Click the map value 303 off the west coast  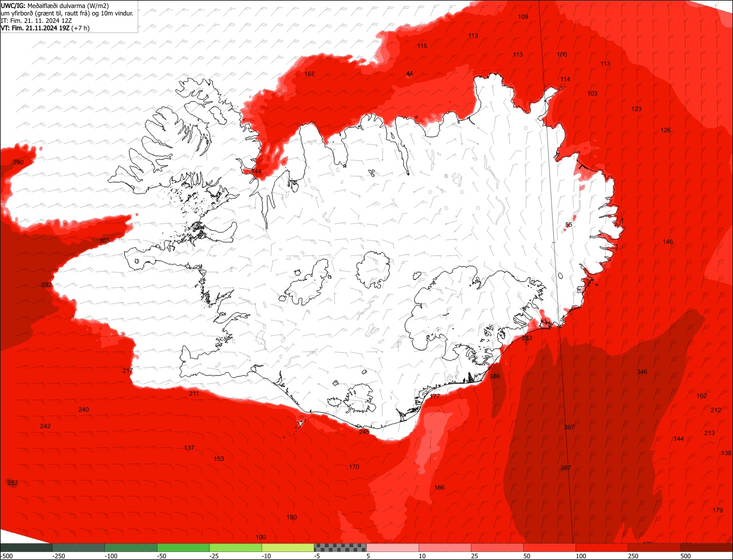104,240
